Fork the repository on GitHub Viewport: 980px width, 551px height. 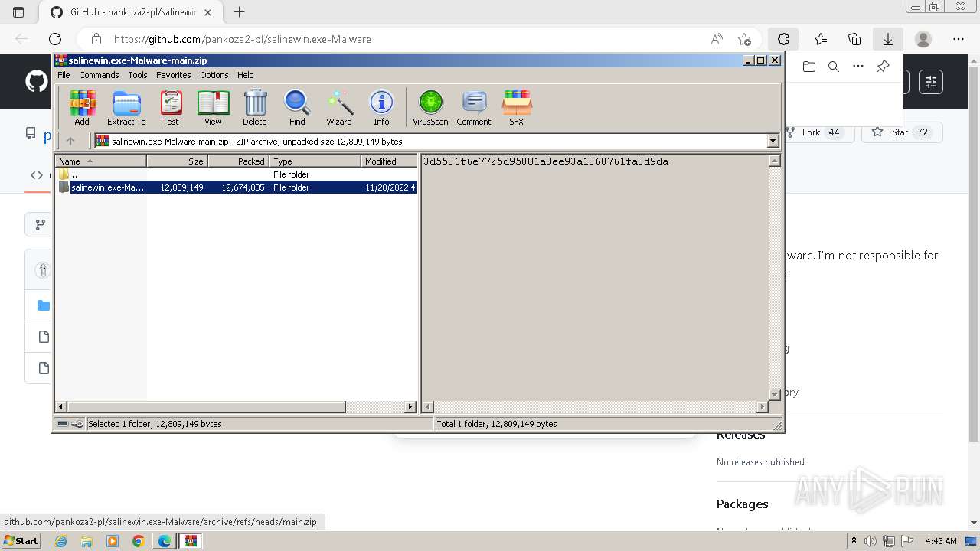(x=821, y=132)
